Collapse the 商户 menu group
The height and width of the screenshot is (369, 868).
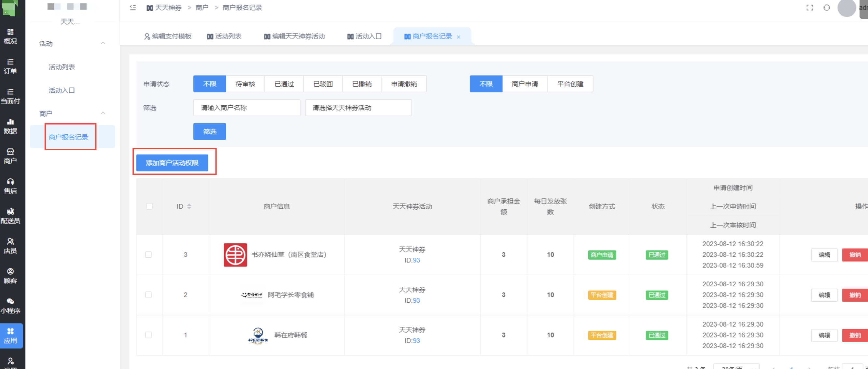[x=103, y=113]
